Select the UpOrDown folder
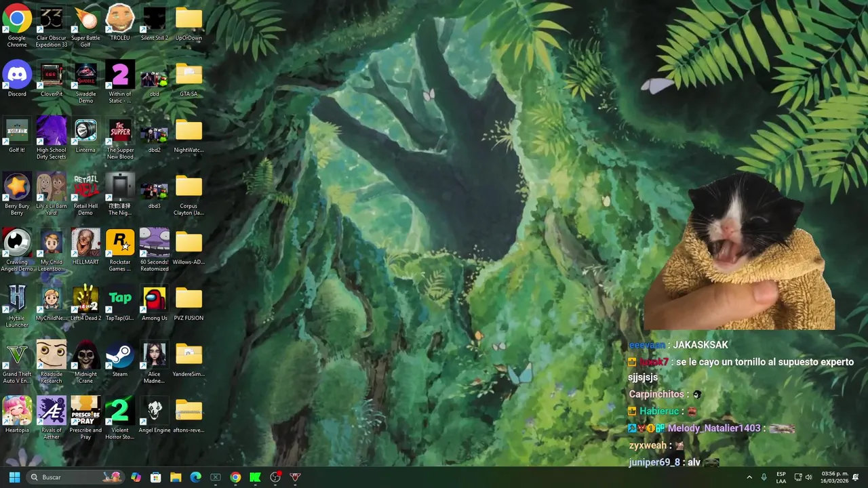Viewport: 868px width, 488px height. pos(189,24)
